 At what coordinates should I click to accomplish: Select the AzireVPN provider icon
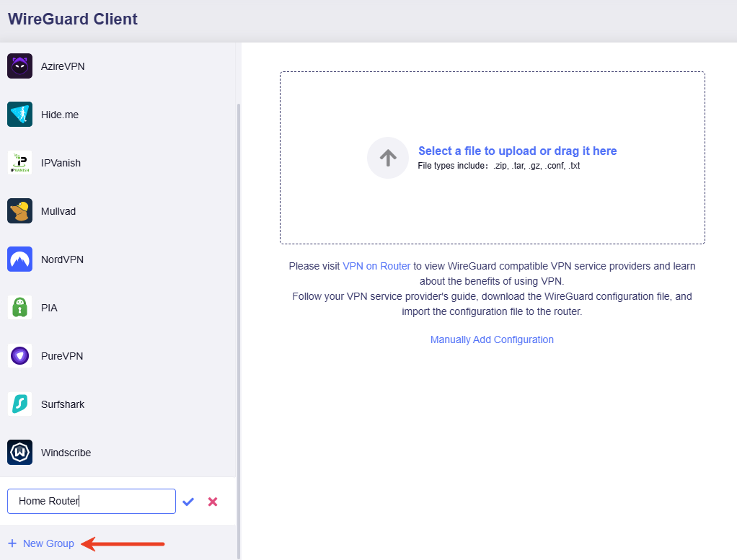[x=19, y=66]
